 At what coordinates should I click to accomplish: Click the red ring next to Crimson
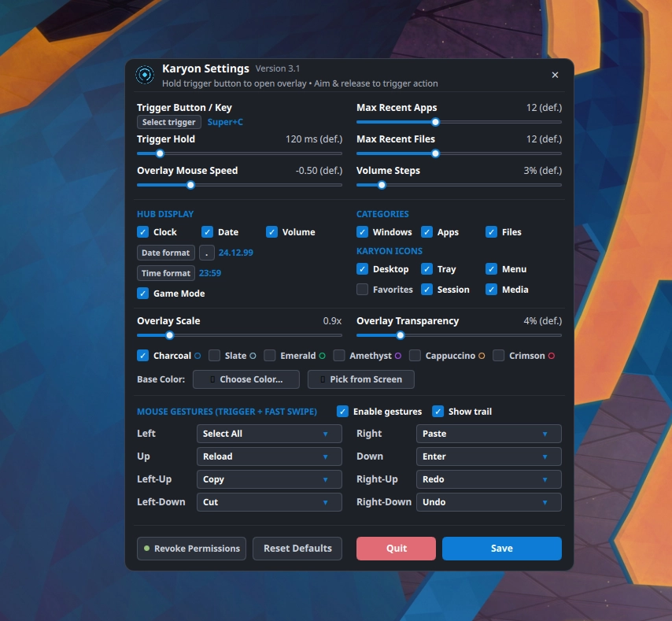[x=552, y=356]
